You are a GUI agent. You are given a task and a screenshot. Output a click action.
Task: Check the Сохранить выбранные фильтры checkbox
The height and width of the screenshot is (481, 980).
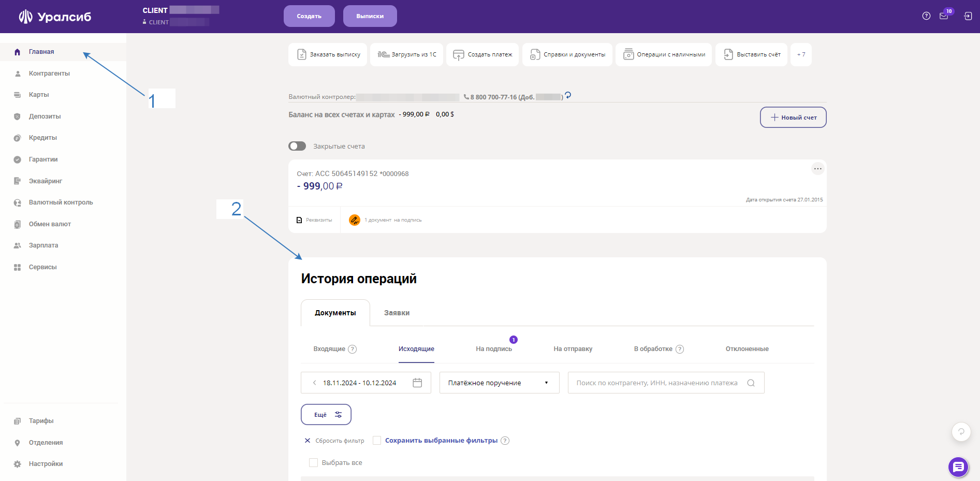pos(377,440)
